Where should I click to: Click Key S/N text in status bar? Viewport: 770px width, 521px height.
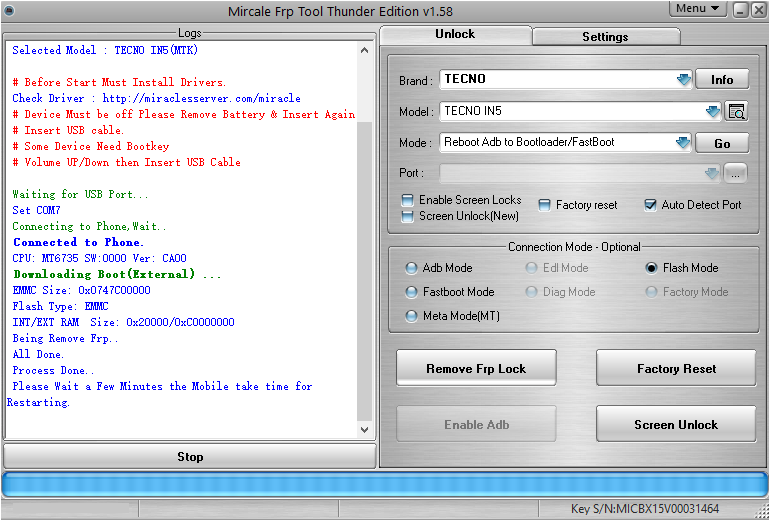point(645,509)
